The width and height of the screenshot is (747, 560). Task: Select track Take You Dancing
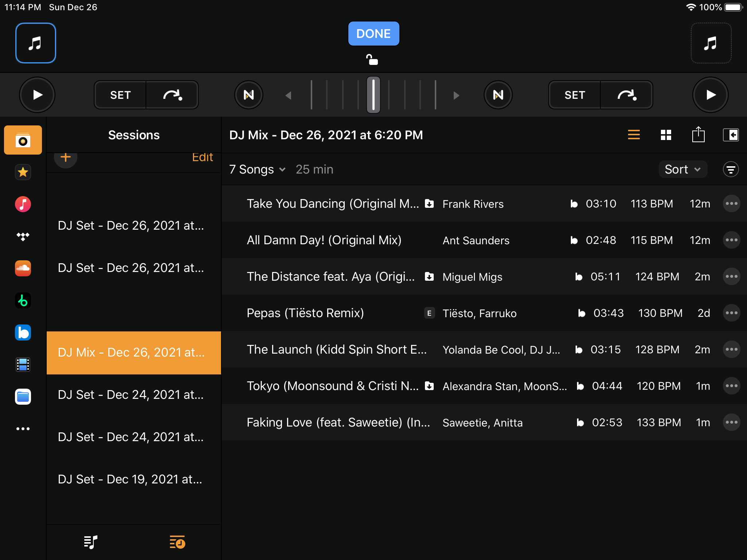tap(484, 204)
